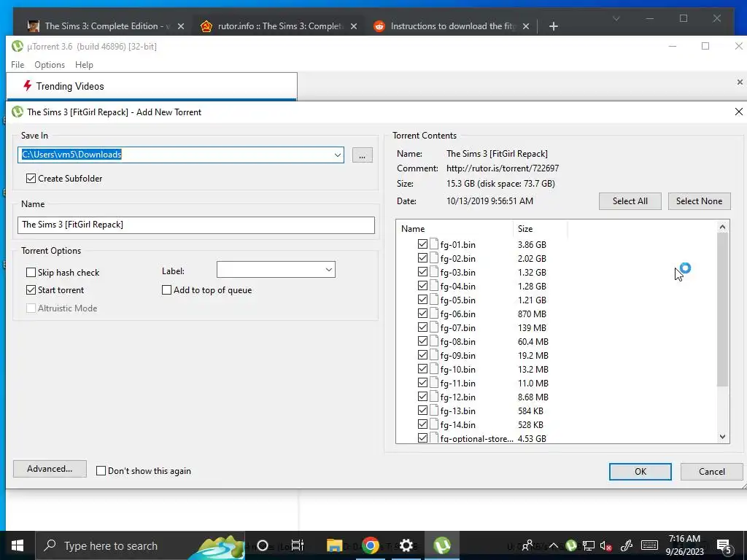This screenshot has width=747, height=560.
Task: Open File Explorer from the taskbar
Action: 334,545
